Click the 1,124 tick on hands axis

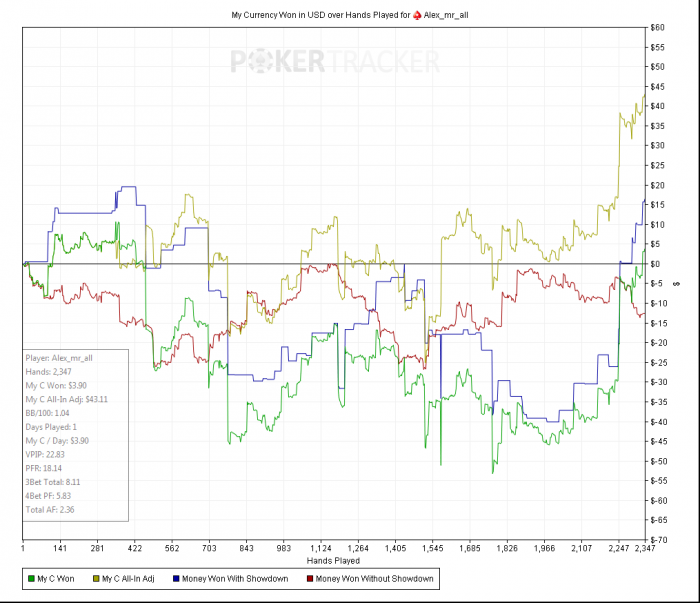pos(321,548)
